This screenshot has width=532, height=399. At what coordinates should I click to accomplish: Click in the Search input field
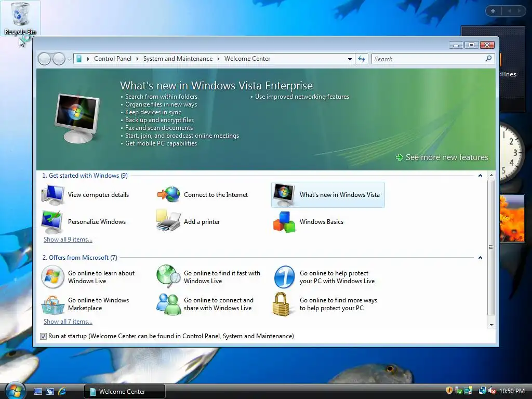coord(429,59)
